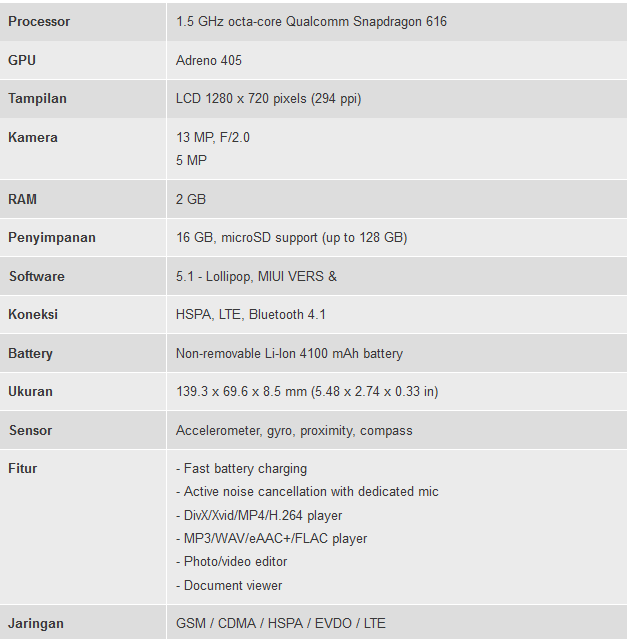Click the RAM 2 GB value
Viewport: 627px width, 639px height.
[x=191, y=199]
